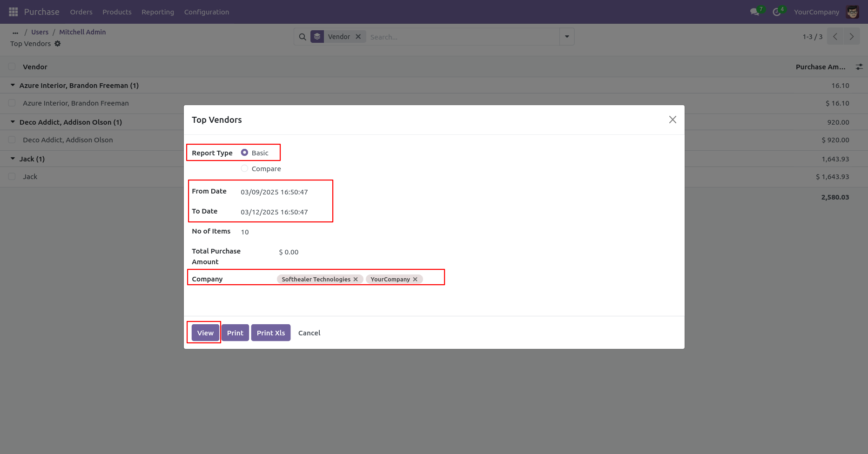Open the Configuration menu
This screenshot has width=868, height=454.
(207, 12)
